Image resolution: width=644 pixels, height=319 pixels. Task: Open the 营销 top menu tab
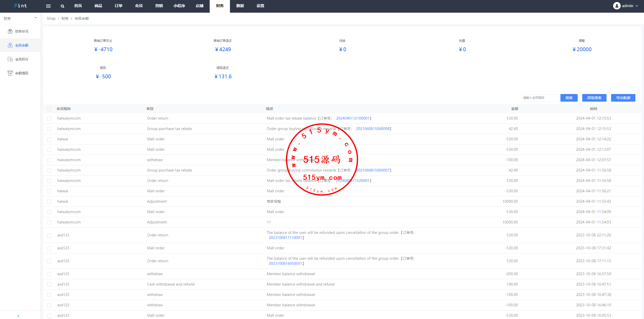coord(159,6)
